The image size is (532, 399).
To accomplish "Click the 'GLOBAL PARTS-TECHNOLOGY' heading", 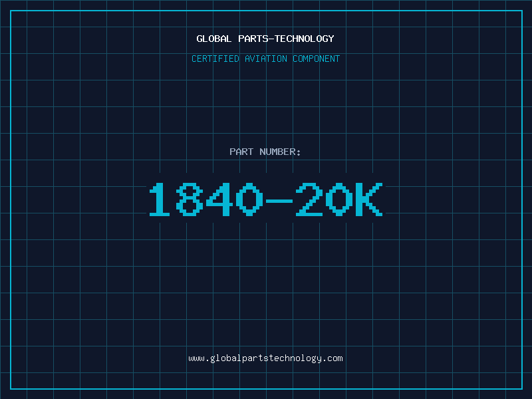I will [x=265, y=39].
